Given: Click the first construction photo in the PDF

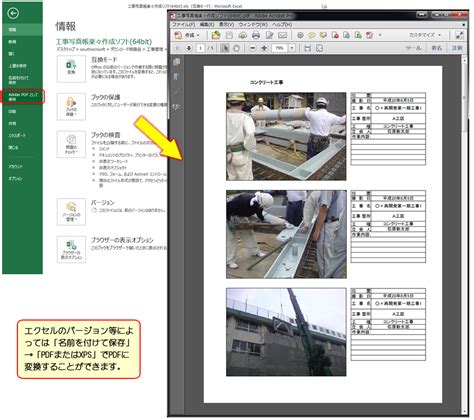Looking at the screenshot, I should pyautogui.click(x=286, y=136).
